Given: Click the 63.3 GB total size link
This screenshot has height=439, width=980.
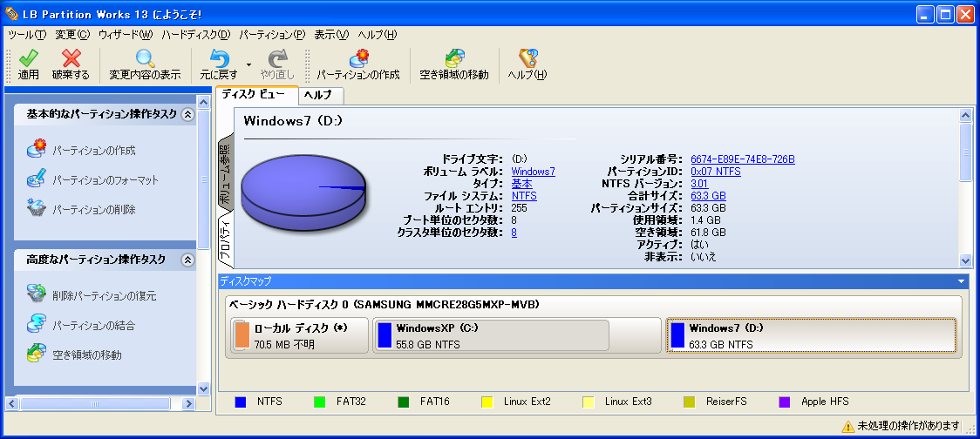Looking at the screenshot, I should (x=708, y=195).
